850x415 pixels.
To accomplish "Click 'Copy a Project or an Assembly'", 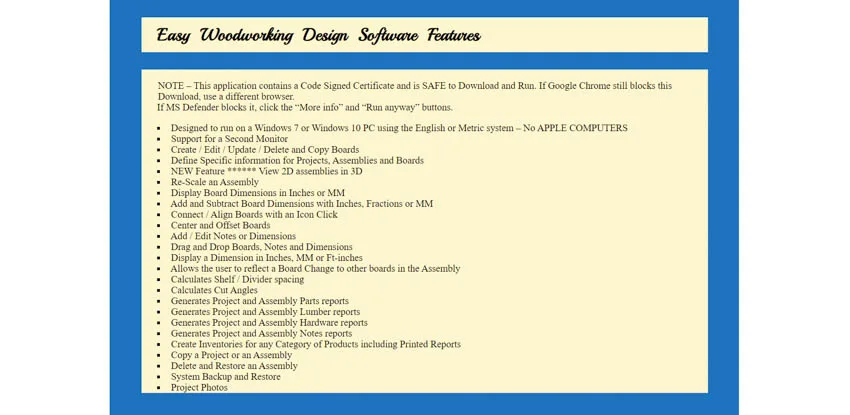I will click(x=231, y=355).
